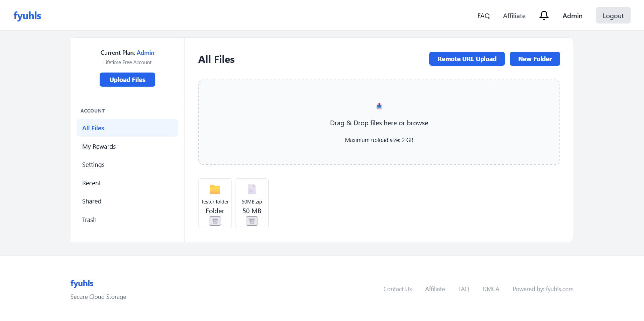Create a New Folder
This screenshot has width=644, height=321.
click(535, 59)
